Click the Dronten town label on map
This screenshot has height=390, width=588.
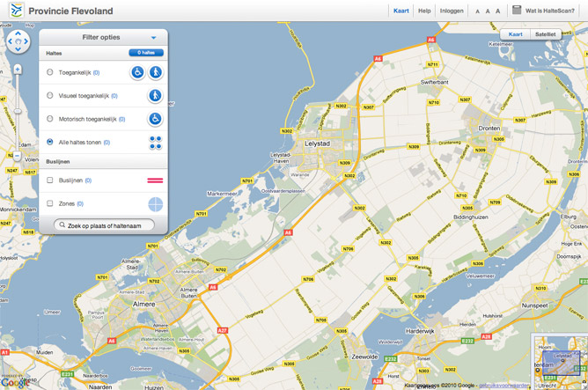[x=489, y=129]
